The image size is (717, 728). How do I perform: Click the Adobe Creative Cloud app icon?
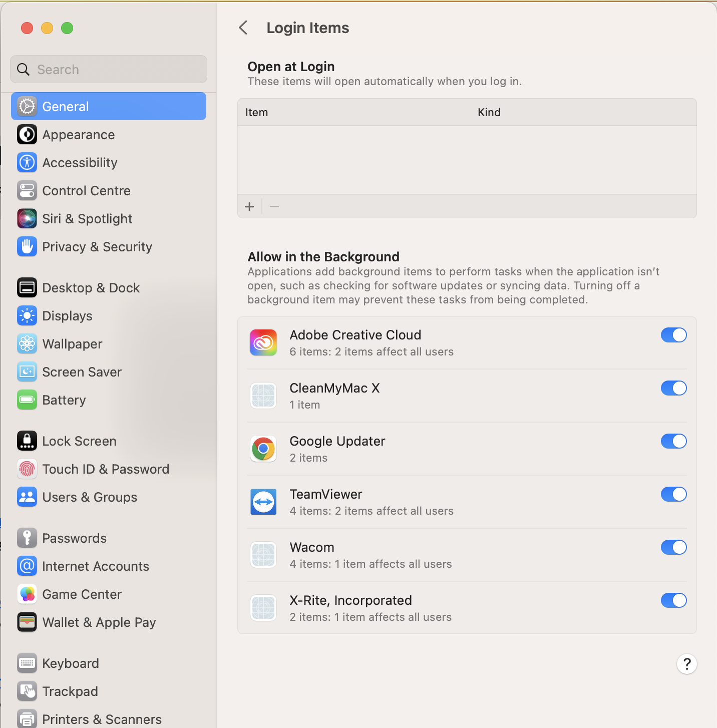tap(263, 342)
